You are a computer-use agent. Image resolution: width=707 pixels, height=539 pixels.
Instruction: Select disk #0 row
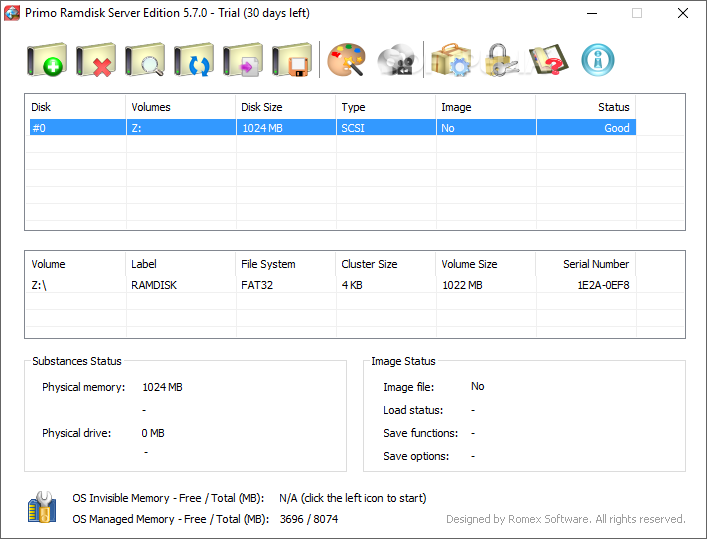[333, 128]
